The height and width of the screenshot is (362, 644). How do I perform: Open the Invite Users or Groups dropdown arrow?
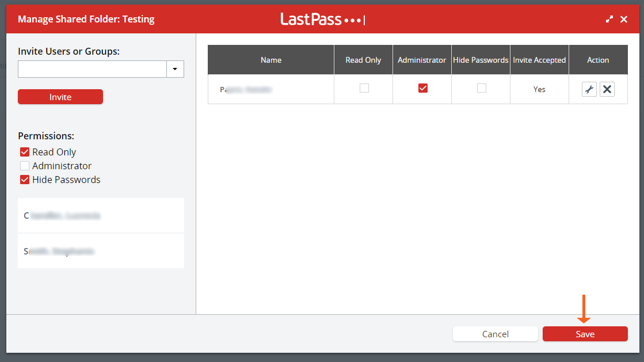(175, 69)
